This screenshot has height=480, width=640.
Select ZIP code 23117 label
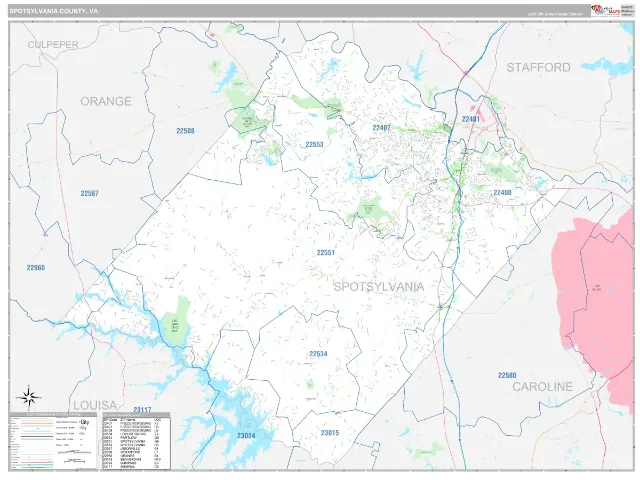(x=142, y=409)
